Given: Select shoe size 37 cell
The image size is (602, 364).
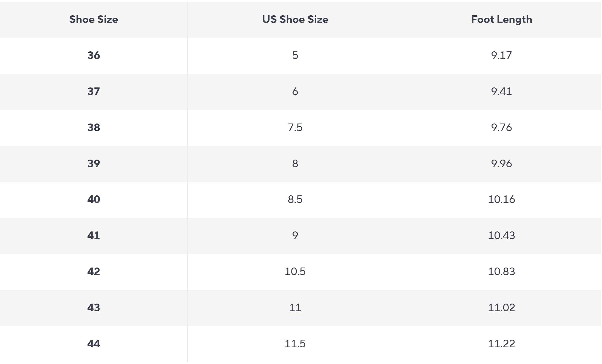Looking at the screenshot, I should coord(94,91).
